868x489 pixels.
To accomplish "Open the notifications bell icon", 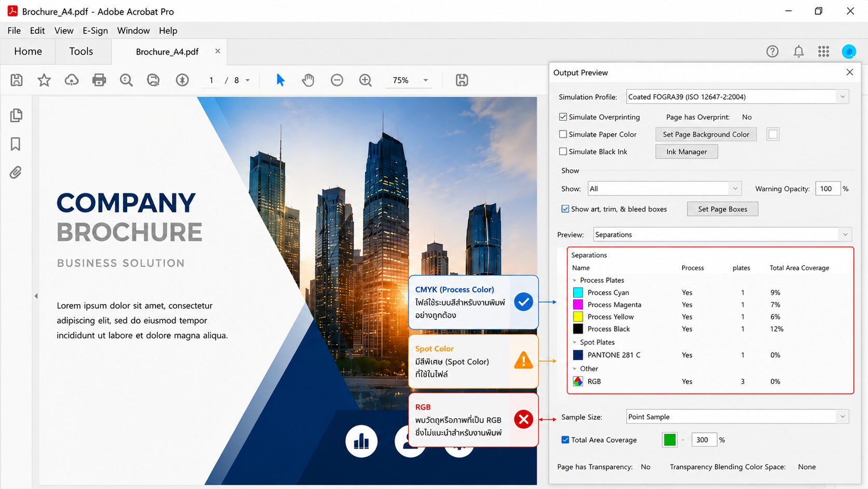I will 798,51.
